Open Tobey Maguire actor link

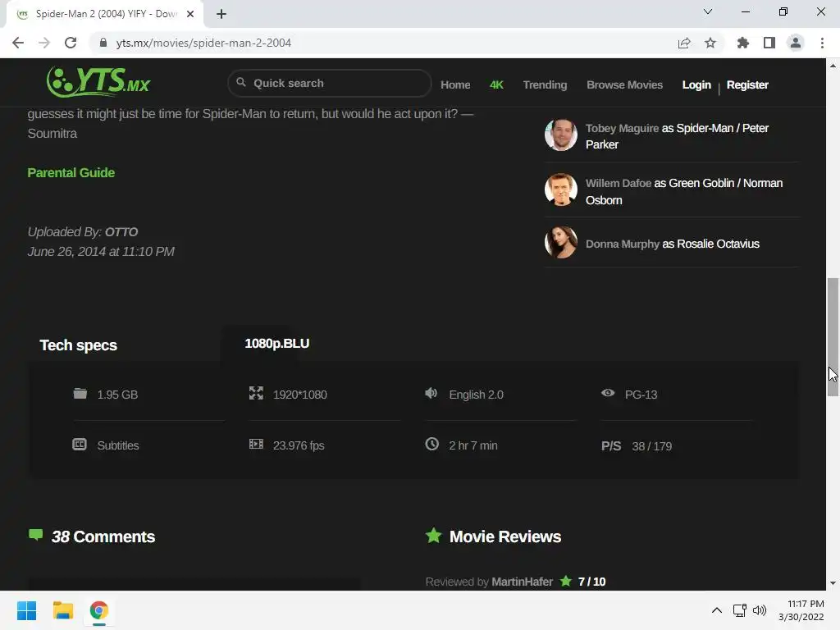622,128
